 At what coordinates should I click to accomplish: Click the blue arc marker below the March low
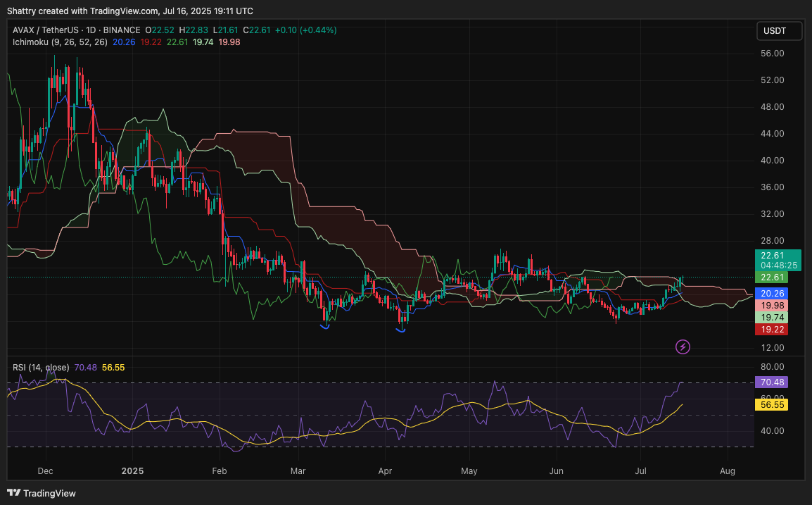click(x=324, y=326)
